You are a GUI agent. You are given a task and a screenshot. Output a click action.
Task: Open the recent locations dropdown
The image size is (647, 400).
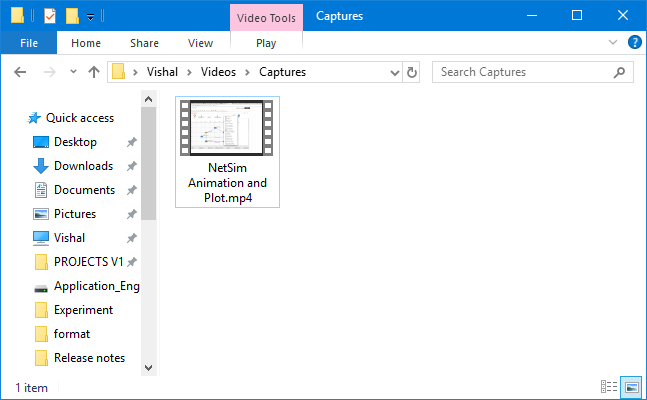click(x=73, y=72)
